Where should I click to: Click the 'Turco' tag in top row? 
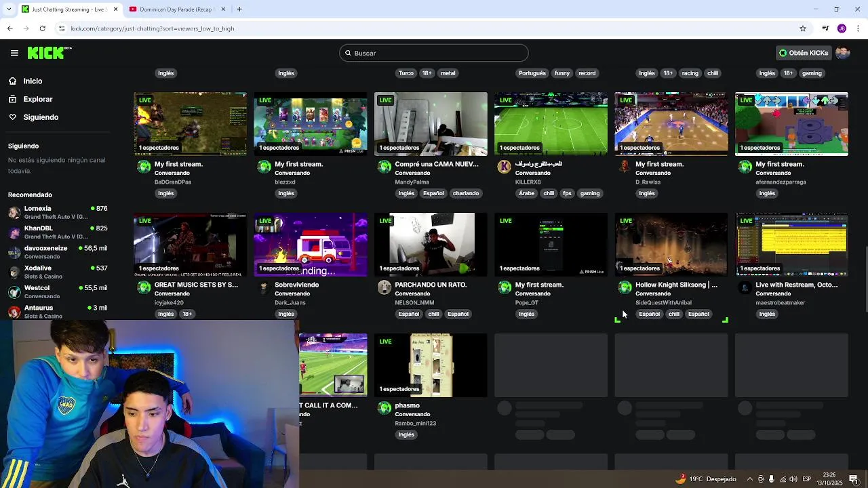pyautogui.click(x=406, y=73)
